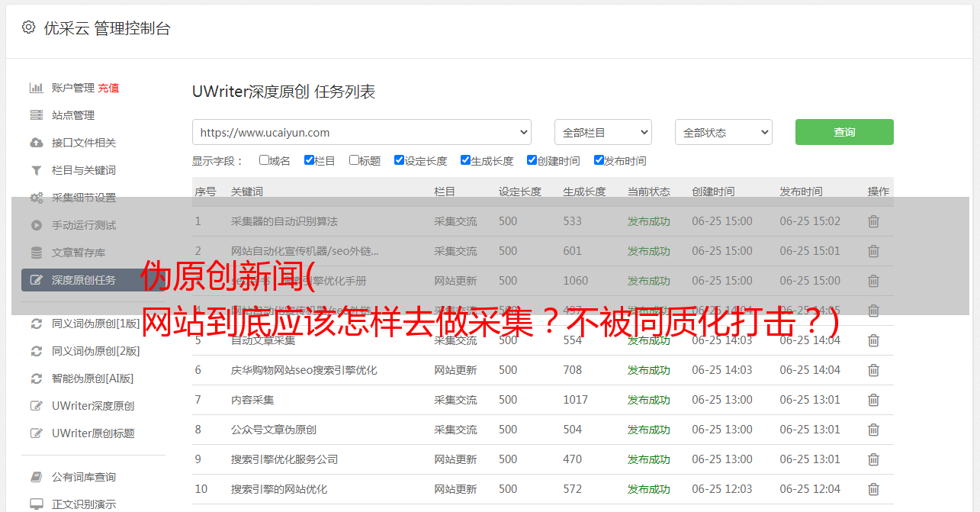This screenshot has width=980, height=512.
Task: Open the website URL dropdown
Action: click(361, 132)
